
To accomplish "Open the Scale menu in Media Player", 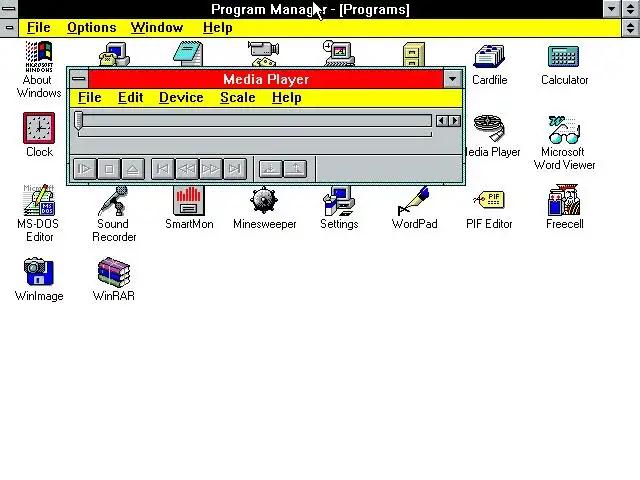I will click(238, 98).
